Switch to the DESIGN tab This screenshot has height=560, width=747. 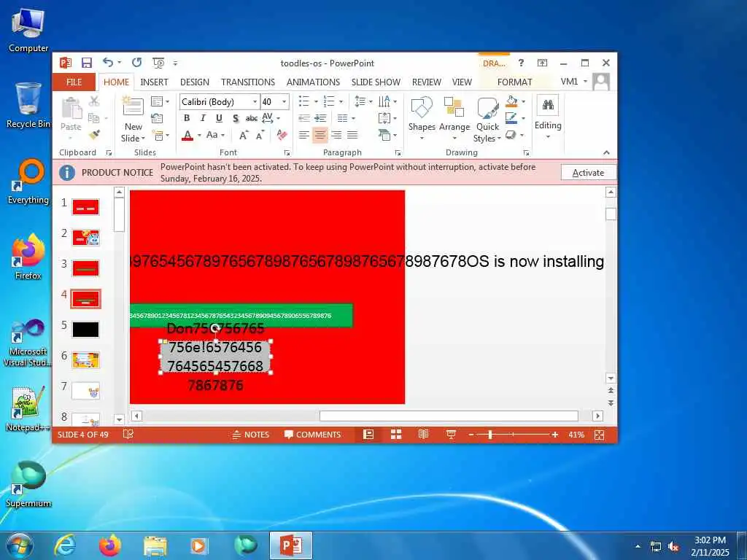[x=194, y=82]
